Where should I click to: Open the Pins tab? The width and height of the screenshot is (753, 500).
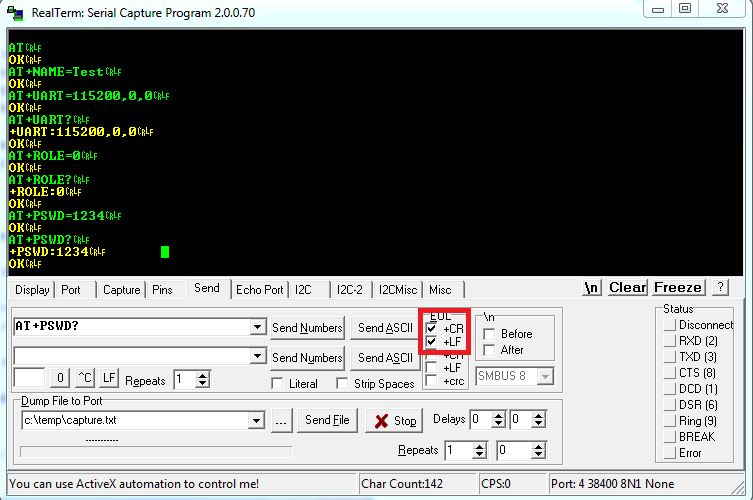click(162, 290)
